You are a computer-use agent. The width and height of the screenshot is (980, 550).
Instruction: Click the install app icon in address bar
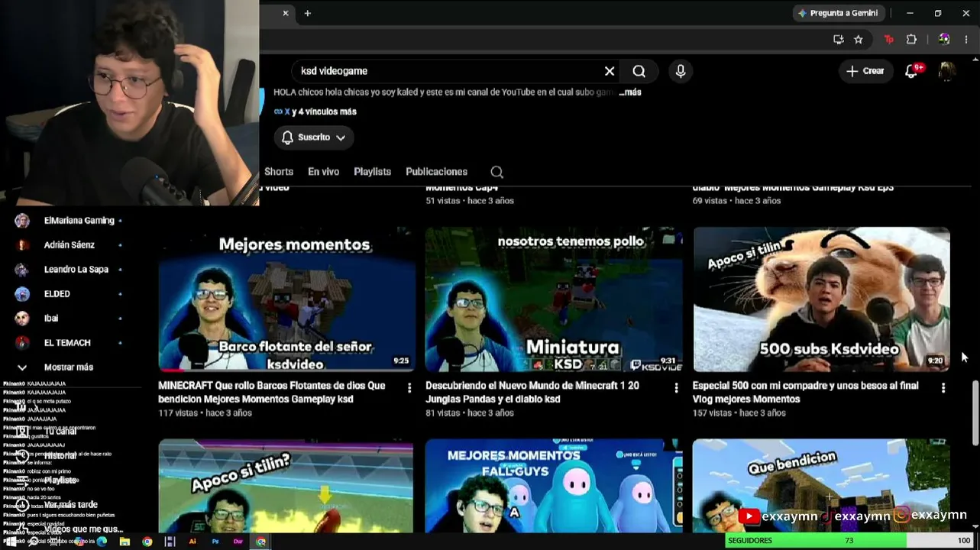pyautogui.click(x=838, y=40)
